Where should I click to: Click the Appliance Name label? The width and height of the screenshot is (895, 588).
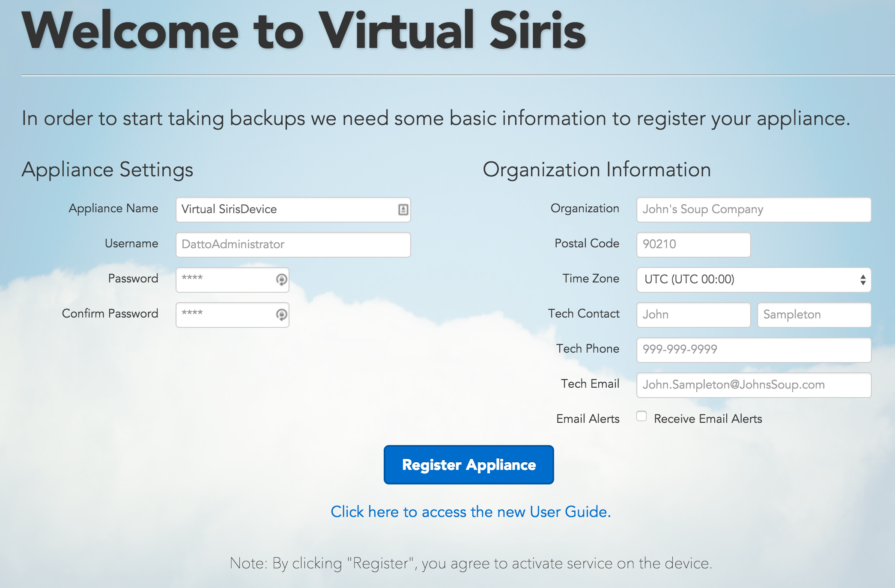113,208
